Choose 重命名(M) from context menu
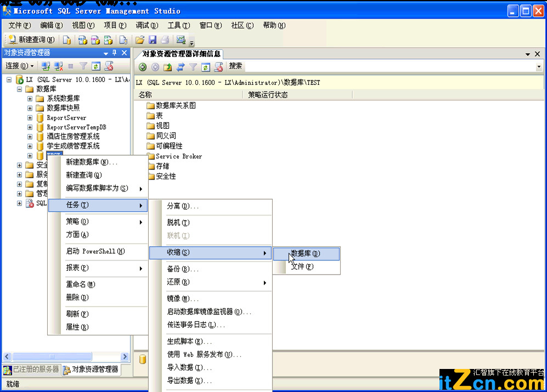 click(98, 284)
